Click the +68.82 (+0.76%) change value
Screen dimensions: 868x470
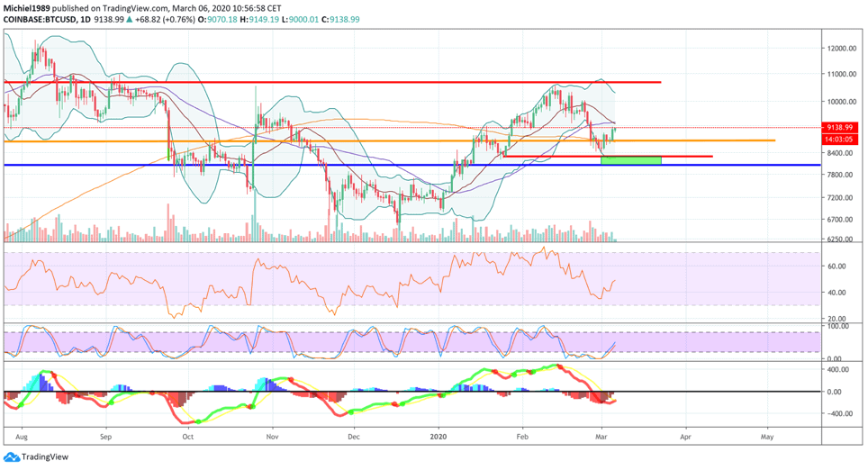click(165, 20)
